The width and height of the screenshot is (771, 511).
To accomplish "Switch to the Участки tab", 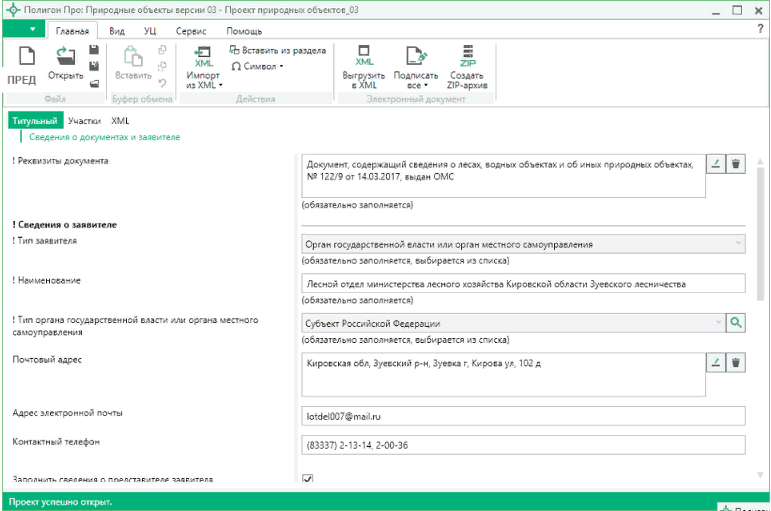I will 84,121.
